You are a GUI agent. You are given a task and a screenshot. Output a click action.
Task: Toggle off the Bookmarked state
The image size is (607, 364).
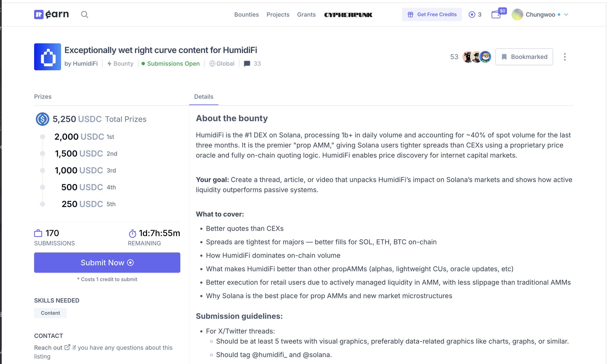524,57
